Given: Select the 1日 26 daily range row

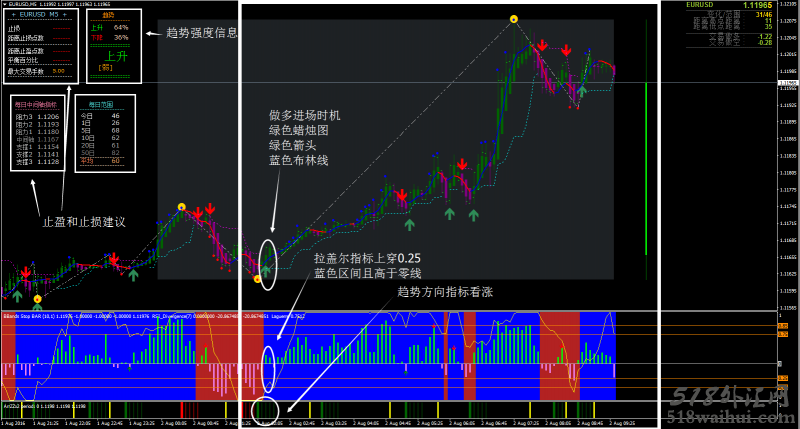Looking at the screenshot, I should pyautogui.click(x=100, y=123).
